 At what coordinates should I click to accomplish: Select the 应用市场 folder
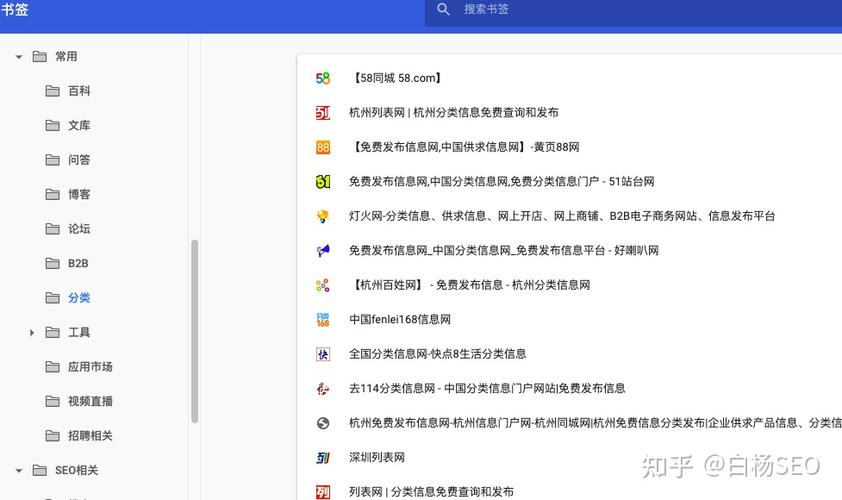(x=90, y=367)
